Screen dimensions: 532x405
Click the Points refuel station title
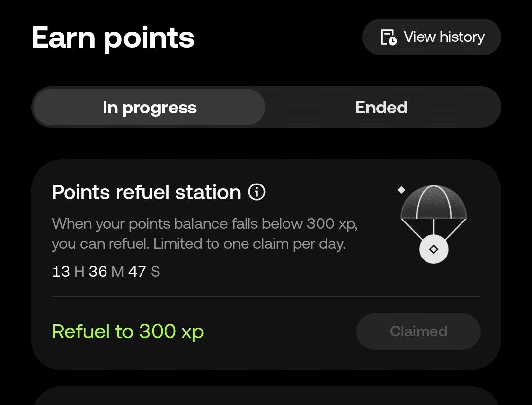(146, 192)
